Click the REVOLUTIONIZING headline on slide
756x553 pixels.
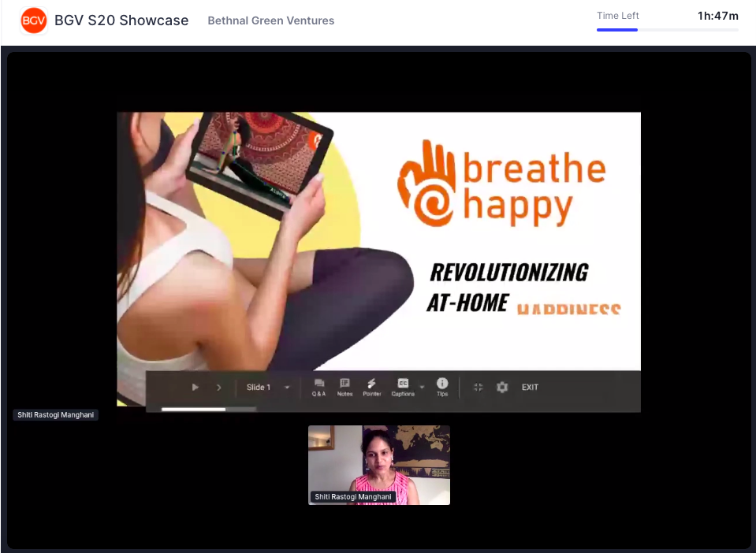[x=509, y=272]
